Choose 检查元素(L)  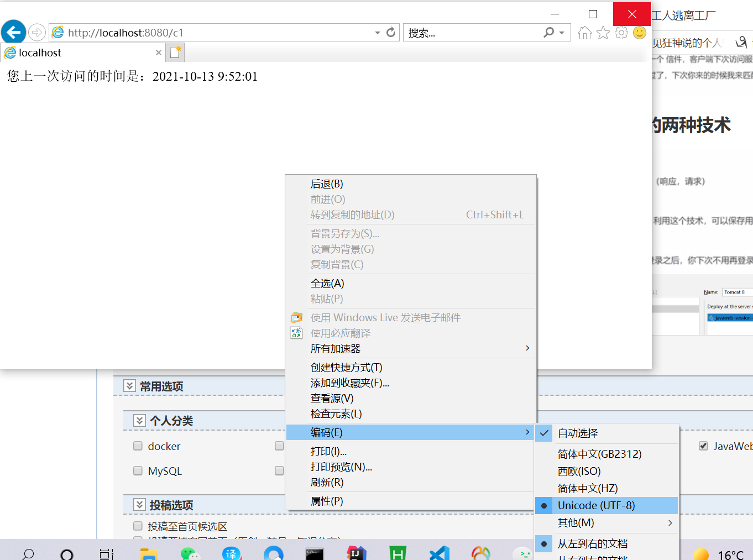click(x=410, y=414)
